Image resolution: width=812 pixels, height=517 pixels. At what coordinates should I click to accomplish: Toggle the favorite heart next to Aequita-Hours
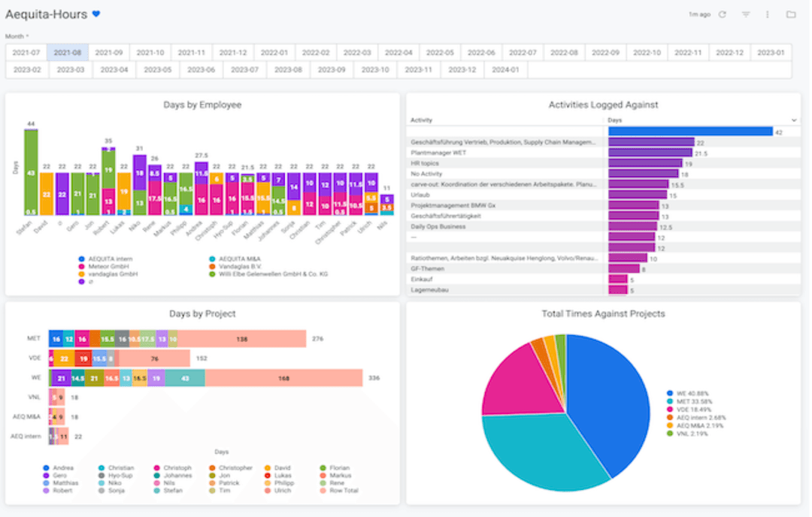(95, 14)
